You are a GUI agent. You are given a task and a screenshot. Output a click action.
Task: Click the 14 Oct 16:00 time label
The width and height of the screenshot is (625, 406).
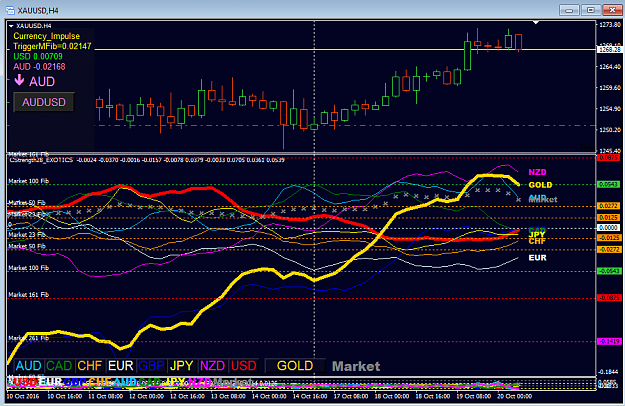point(310,396)
